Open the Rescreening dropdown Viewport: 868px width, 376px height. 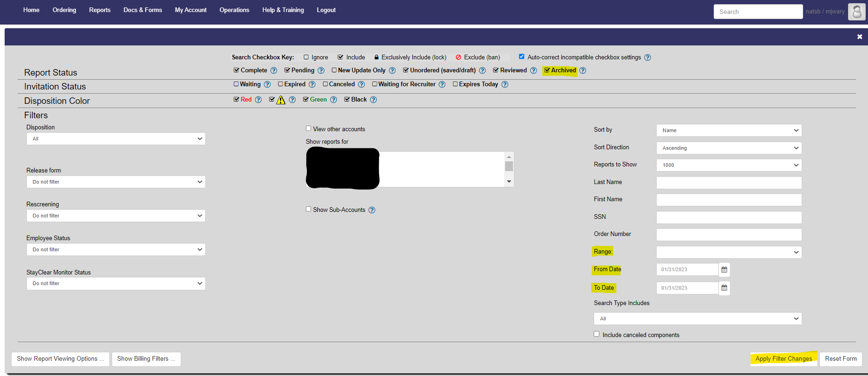116,216
